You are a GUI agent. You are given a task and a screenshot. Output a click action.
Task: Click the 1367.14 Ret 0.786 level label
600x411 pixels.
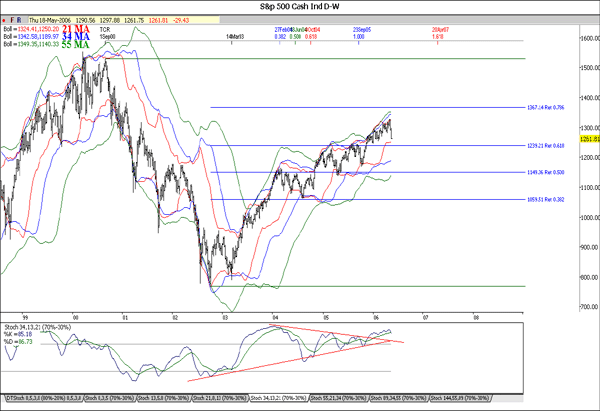click(x=546, y=108)
